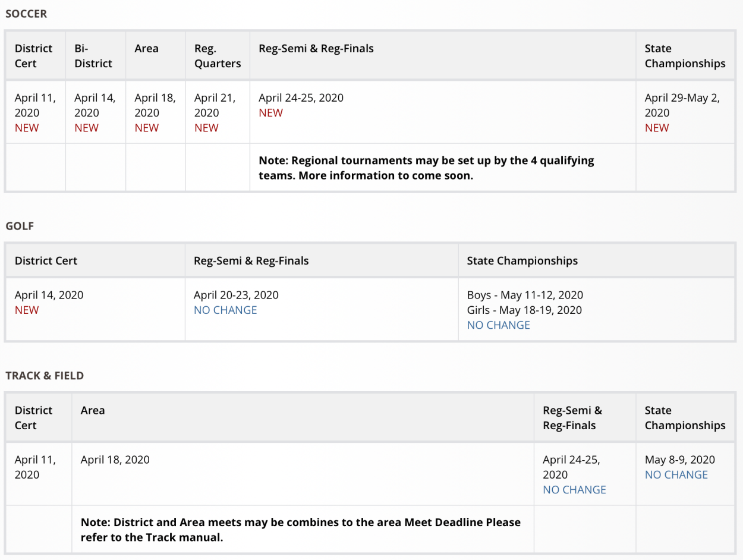743x560 pixels.
Task: Click the GOLF section heading
Action: (20, 226)
